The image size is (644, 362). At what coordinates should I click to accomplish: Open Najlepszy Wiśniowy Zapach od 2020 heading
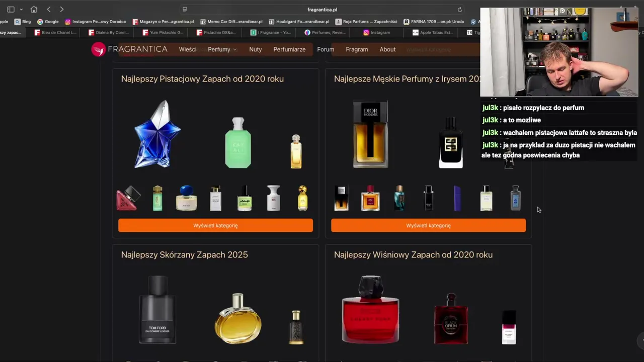(x=413, y=255)
